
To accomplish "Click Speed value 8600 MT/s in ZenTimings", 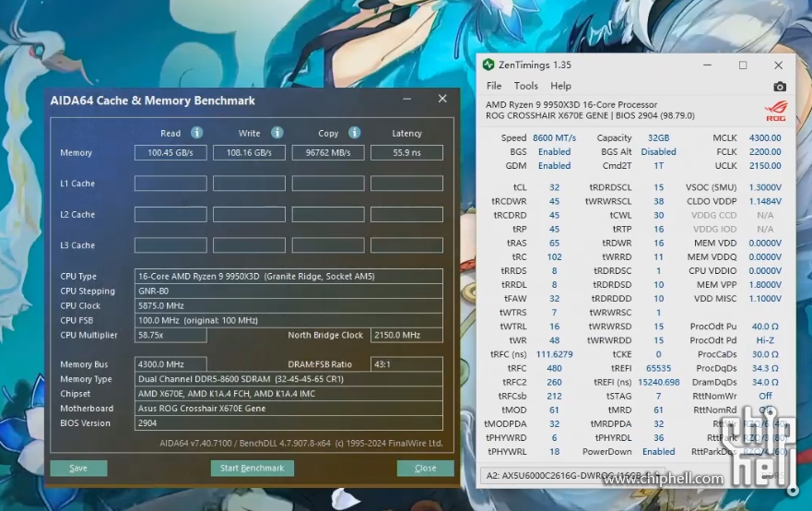I will pyautogui.click(x=554, y=137).
